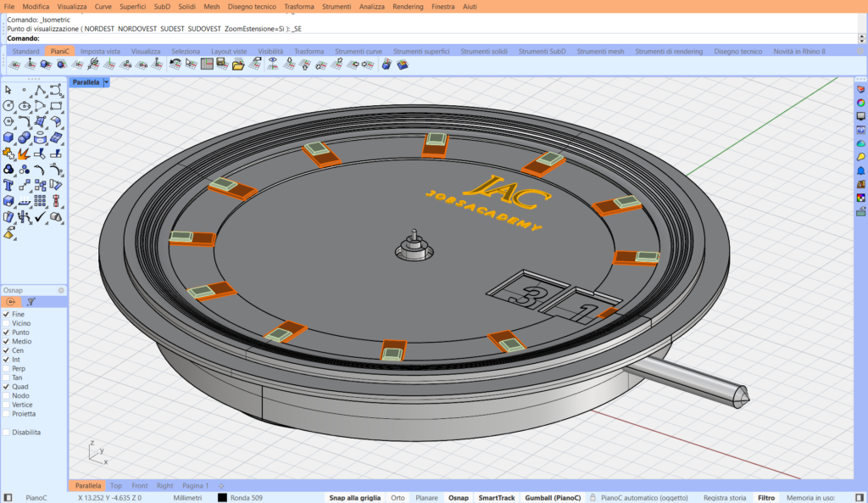Enable the Nodo osnap checkbox
Image resolution: width=868 pixels, height=503 pixels.
click(7, 395)
